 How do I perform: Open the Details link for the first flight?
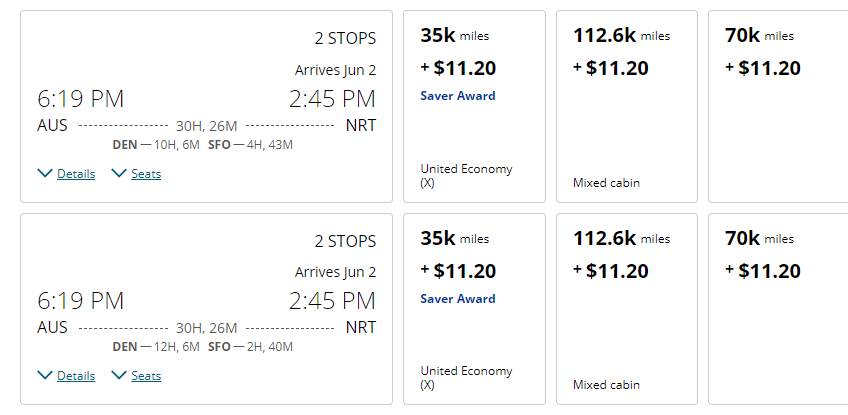(x=76, y=174)
